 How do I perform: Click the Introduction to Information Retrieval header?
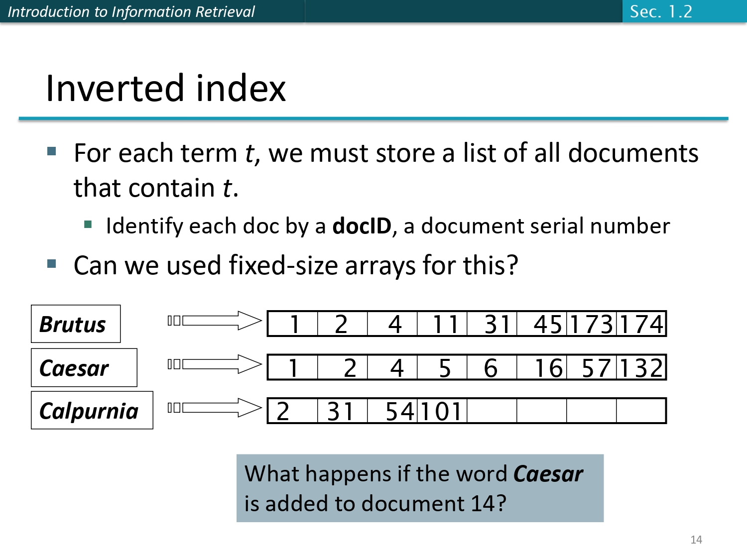coord(132,12)
